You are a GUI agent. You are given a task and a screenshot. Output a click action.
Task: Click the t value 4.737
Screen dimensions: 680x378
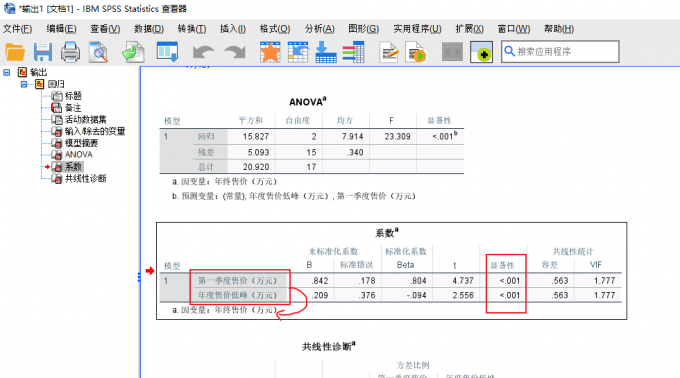463,281
